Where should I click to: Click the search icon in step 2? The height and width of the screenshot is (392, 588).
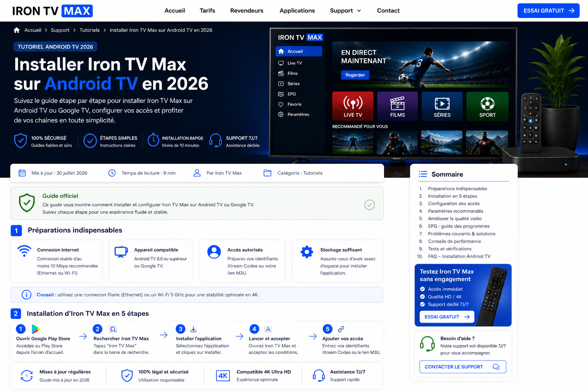[x=113, y=329]
